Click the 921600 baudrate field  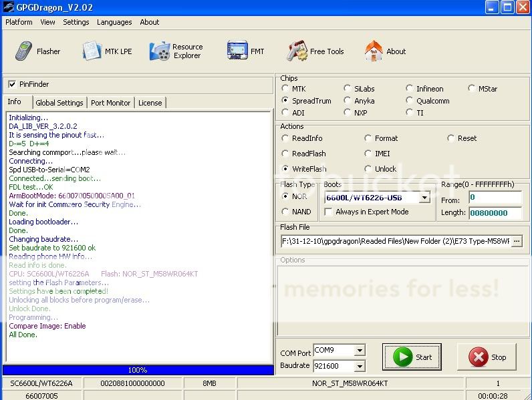pos(334,366)
